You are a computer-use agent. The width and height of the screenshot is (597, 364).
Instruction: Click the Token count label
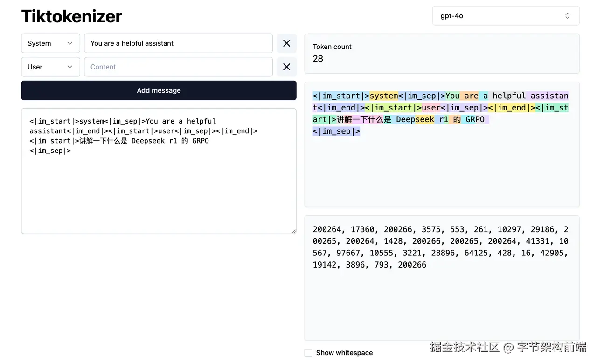pyautogui.click(x=332, y=47)
